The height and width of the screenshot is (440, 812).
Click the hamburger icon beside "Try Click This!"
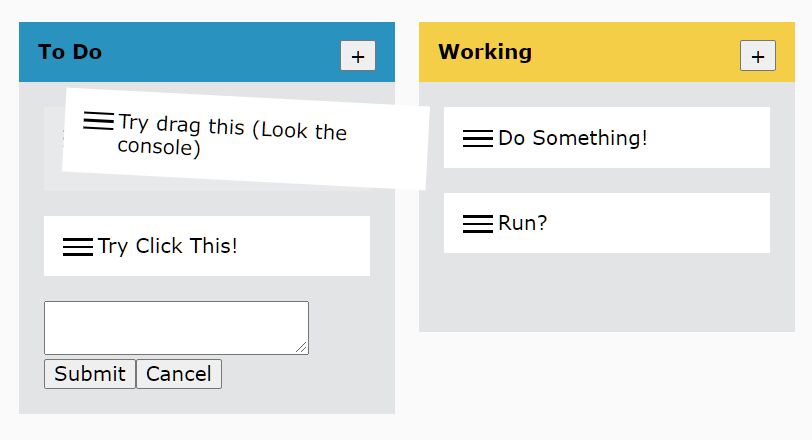click(78, 246)
